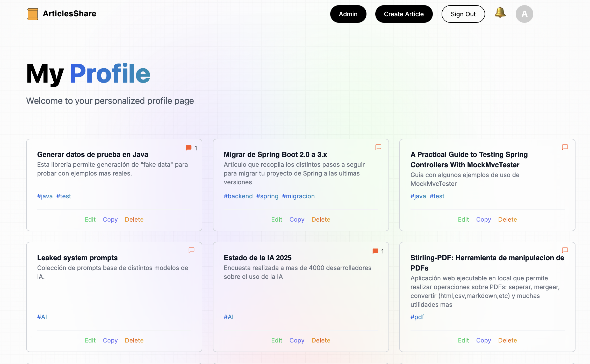Click comment icon on 'Migrar de Spring Boot' card
The width and height of the screenshot is (590, 364).
pyautogui.click(x=378, y=147)
